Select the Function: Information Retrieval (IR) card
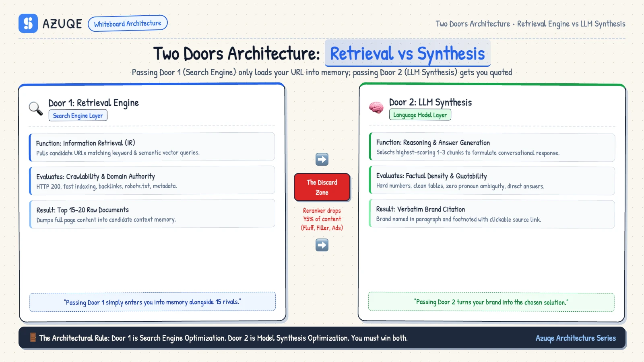 (x=152, y=147)
